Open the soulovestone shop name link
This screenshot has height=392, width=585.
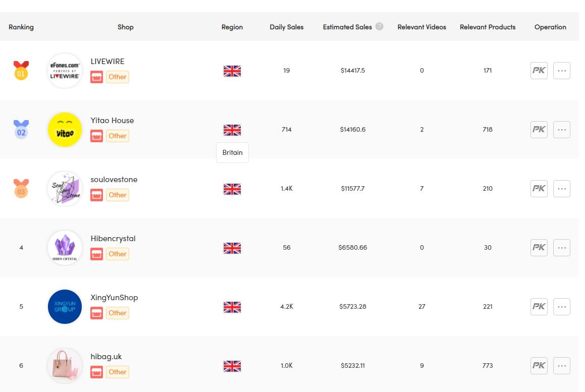114,180
